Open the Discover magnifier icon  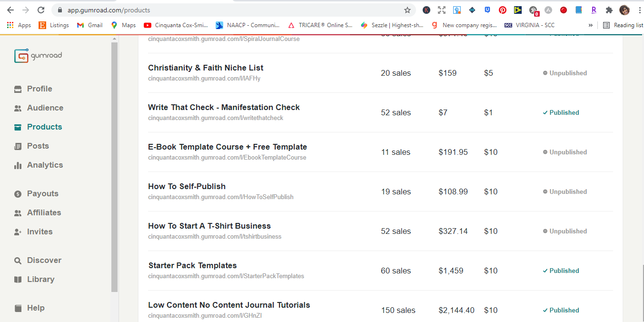[x=18, y=261]
